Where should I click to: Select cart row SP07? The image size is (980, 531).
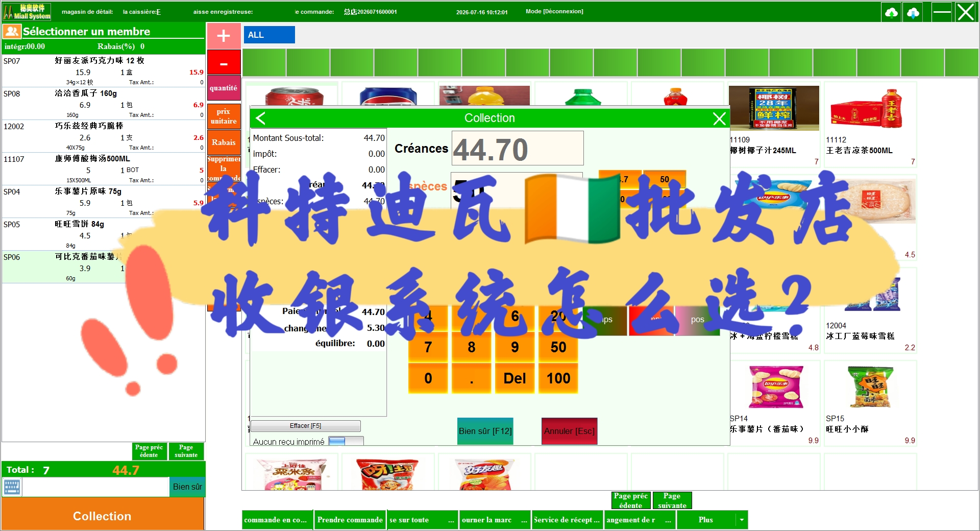coord(104,70)
